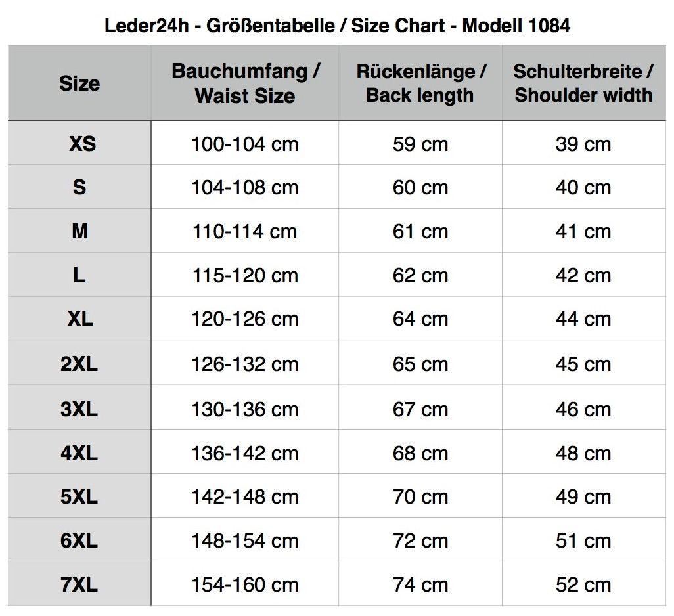Click the 64 cm back length cell
The image size is (674, 616).
coord(420,319)
